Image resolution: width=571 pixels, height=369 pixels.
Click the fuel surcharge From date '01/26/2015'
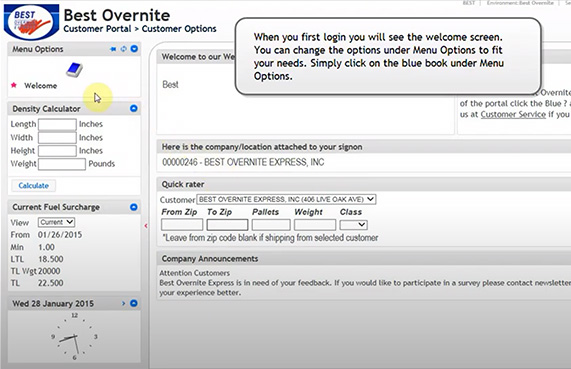tap(60, 235)
